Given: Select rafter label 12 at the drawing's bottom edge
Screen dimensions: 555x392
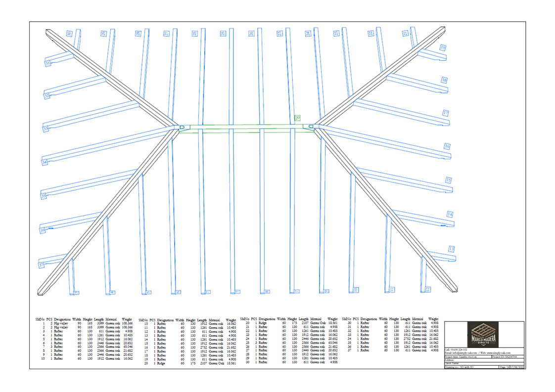Looking at the screenshot, I should click(x=427, y=289).
